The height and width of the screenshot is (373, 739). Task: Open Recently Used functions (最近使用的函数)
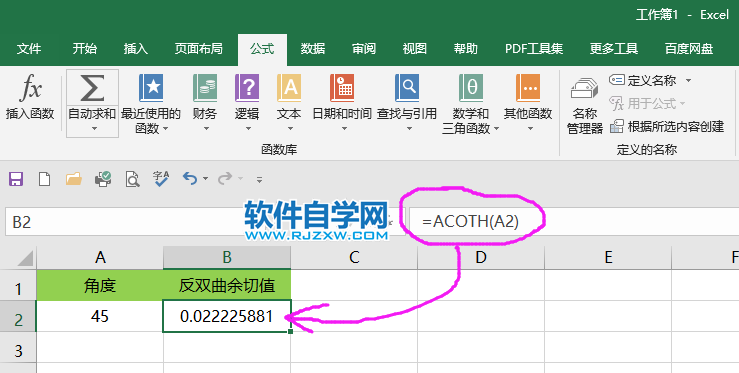point(151,104)
